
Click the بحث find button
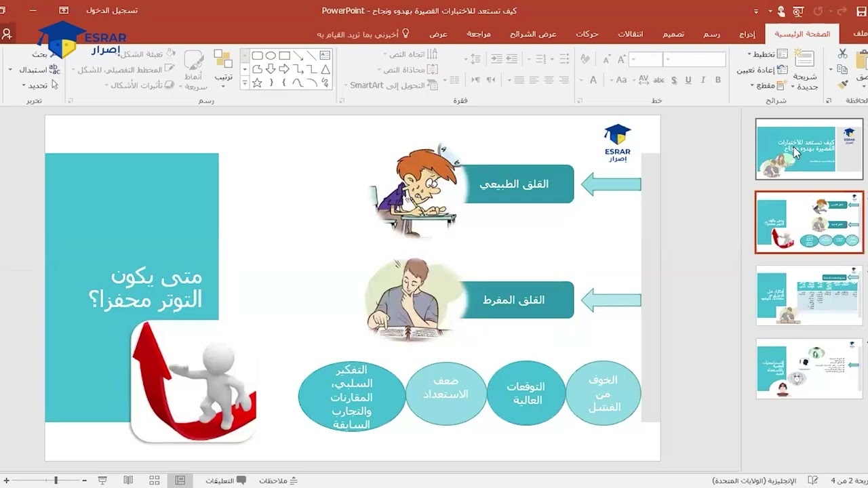[44, 54]
